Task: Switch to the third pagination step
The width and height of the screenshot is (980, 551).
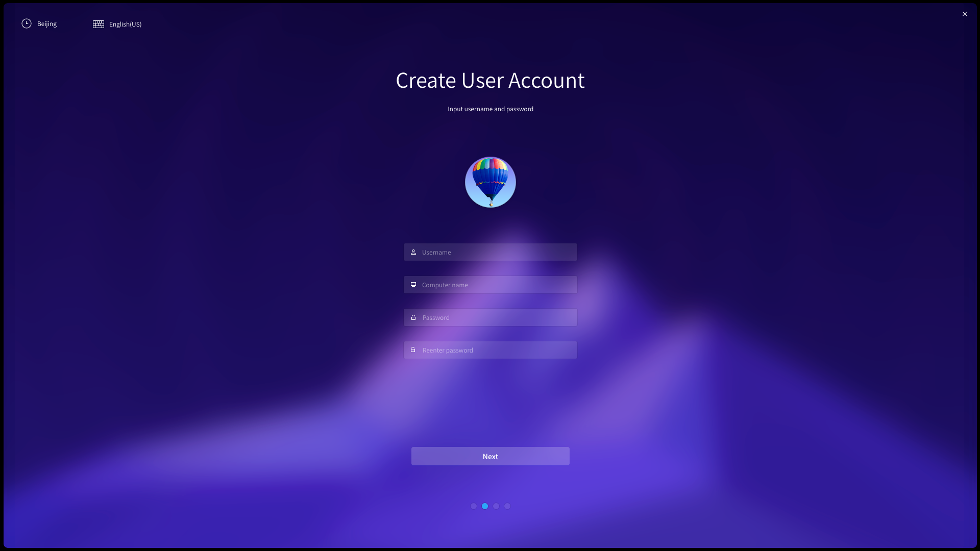Action: 496,506
